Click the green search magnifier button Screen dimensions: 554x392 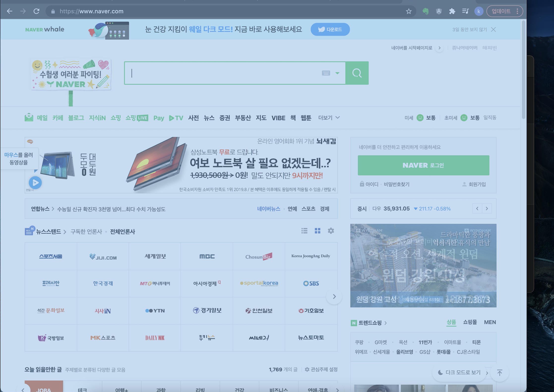(357, 73)
